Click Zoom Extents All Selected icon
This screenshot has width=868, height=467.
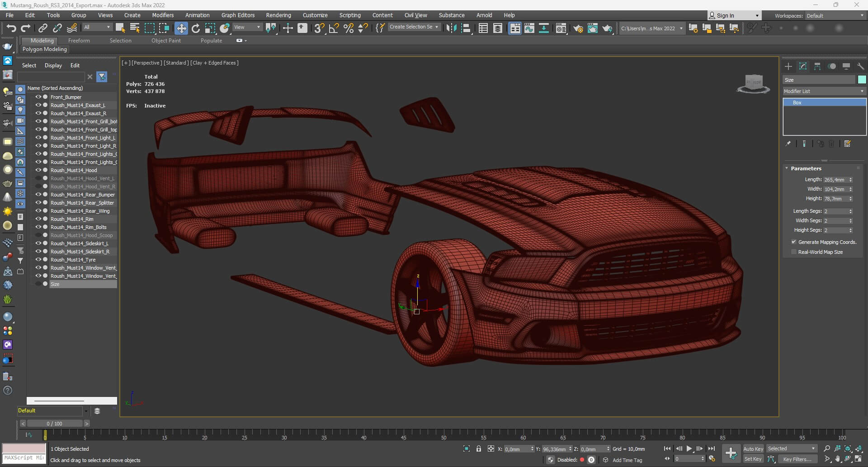point(859,448)
